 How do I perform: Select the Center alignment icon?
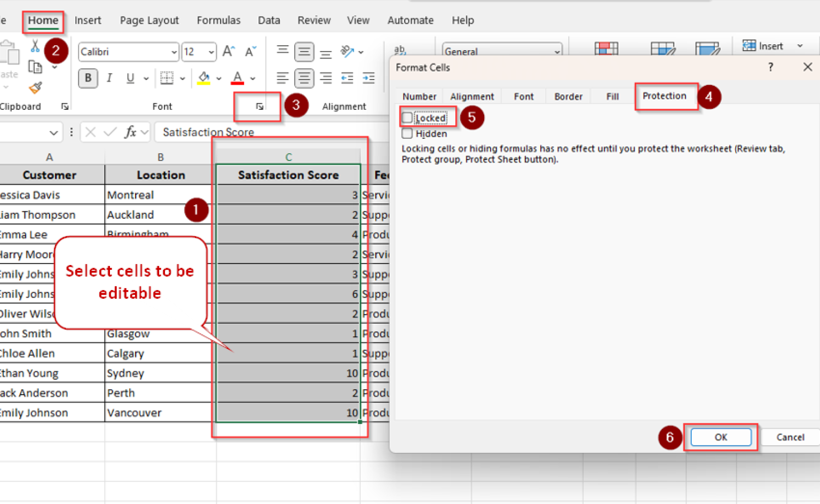point(304,78)
